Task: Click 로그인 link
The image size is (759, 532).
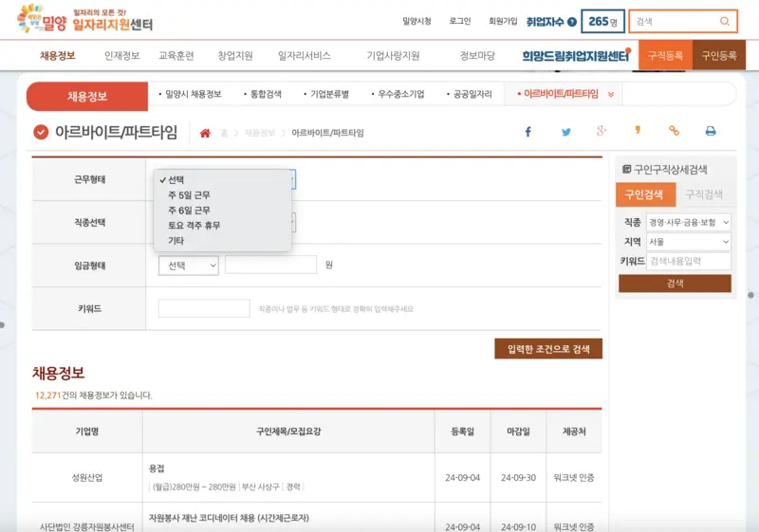Action: [460, 21]
